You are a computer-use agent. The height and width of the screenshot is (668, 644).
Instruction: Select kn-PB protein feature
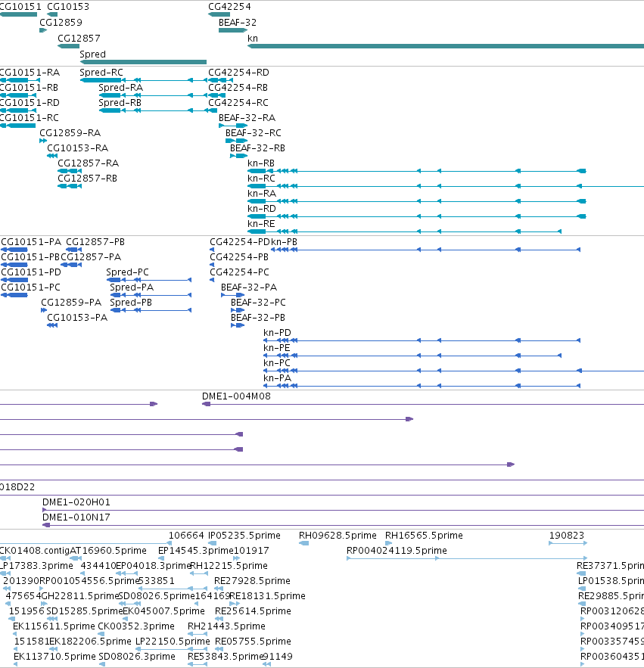coord(426,250)
